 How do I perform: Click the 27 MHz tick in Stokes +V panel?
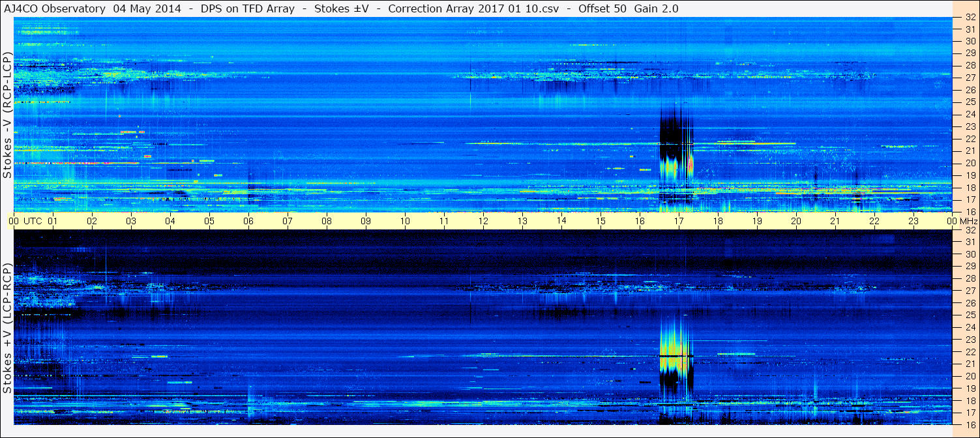(x=970, y=291)
